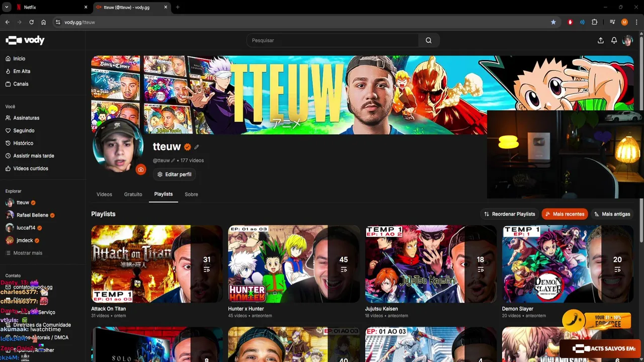Open the Chrome profile avatar
Viewport: 644px width, 362px height.
(624, 22)
